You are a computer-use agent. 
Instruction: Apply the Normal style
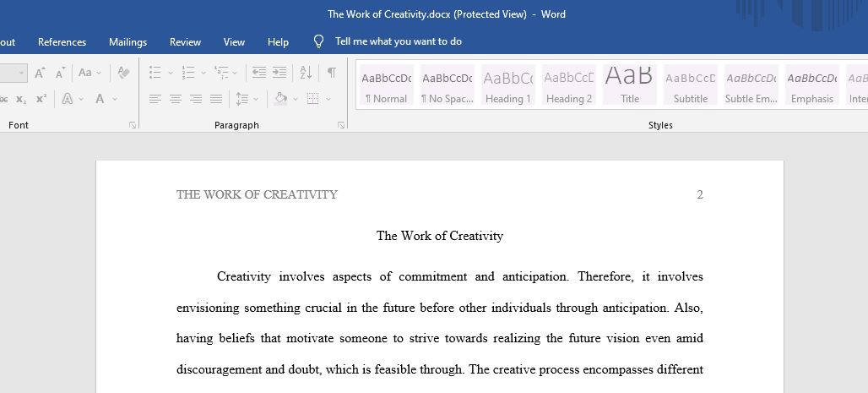pyautogui.click(x=387, y=85)
